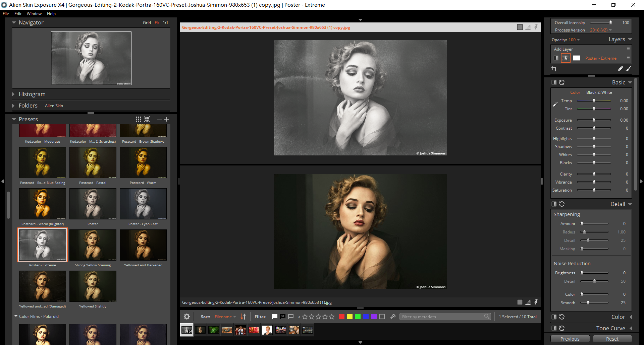Screen dimensions: 644x345
Task: Switch to the Black & White tab
Action: [x=599, y=92]
